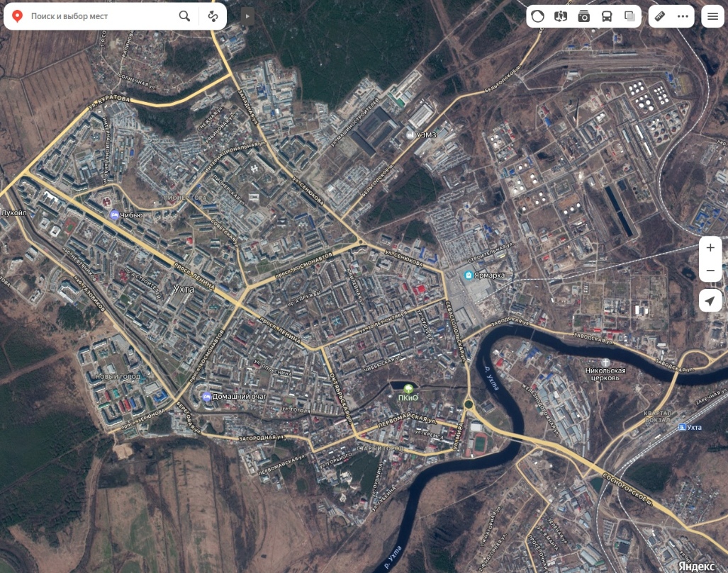
Task: Click the Ухта railway station marker
Action: pos(682,427)
